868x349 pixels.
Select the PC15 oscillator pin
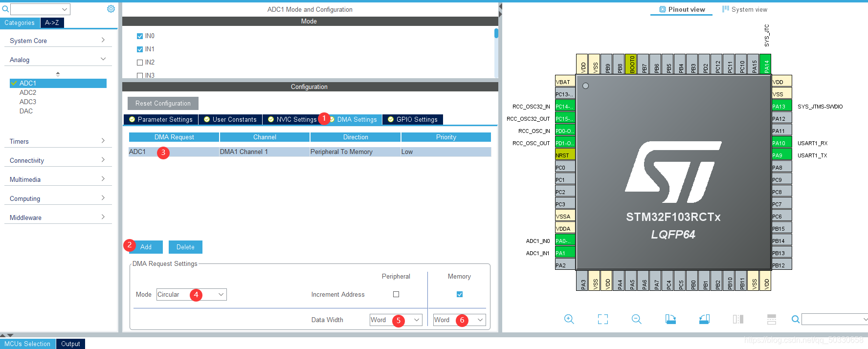(565, 118)
